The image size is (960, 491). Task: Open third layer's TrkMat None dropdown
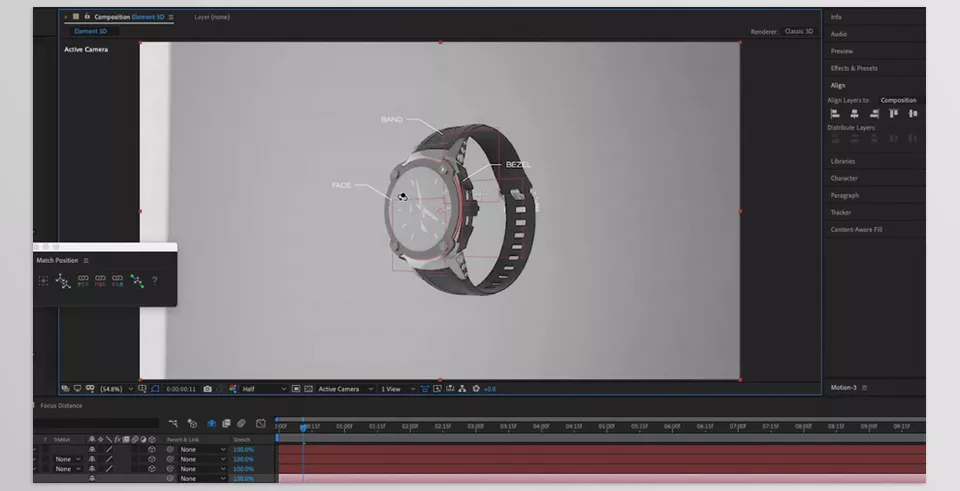click(x=68, y=469)
